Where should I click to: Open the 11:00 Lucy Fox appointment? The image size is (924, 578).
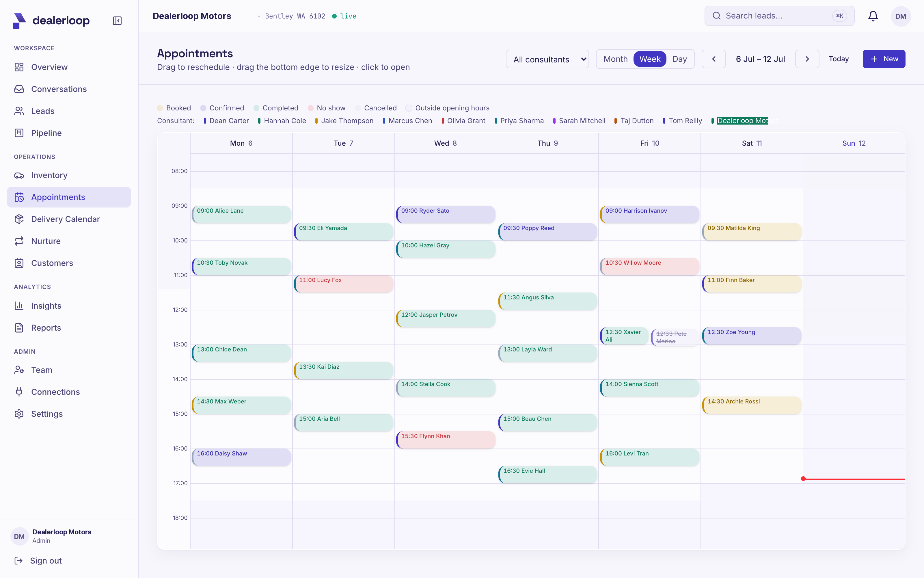(343, 284)
